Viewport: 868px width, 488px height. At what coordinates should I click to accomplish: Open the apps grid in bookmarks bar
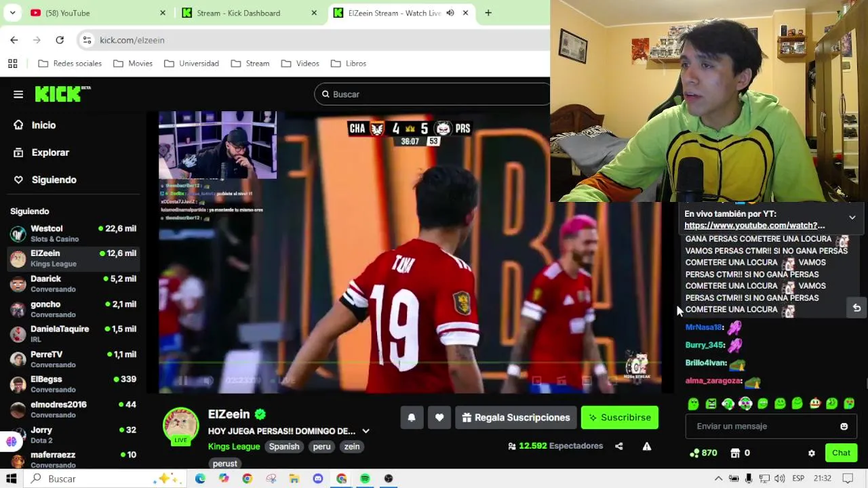[x=12, y=64]
